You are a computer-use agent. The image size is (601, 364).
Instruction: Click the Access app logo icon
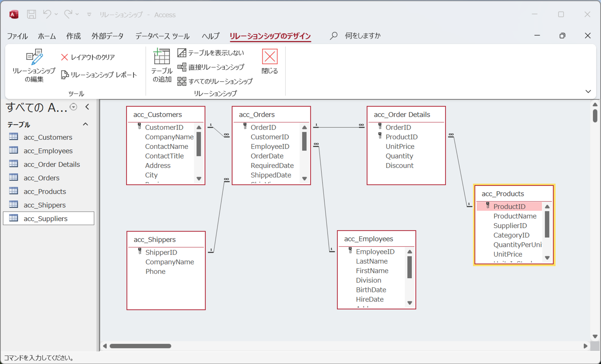click(x=14, y=14)
